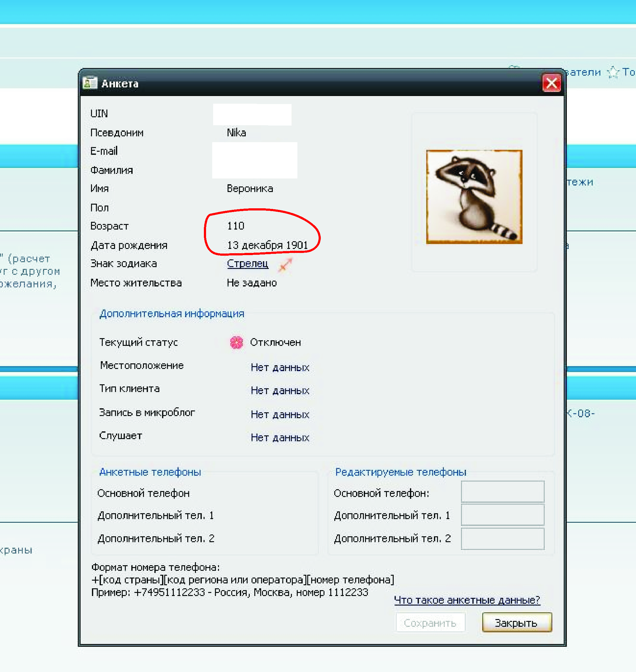Focus editable Дополнительный тел. 2 field

[503, 538]
